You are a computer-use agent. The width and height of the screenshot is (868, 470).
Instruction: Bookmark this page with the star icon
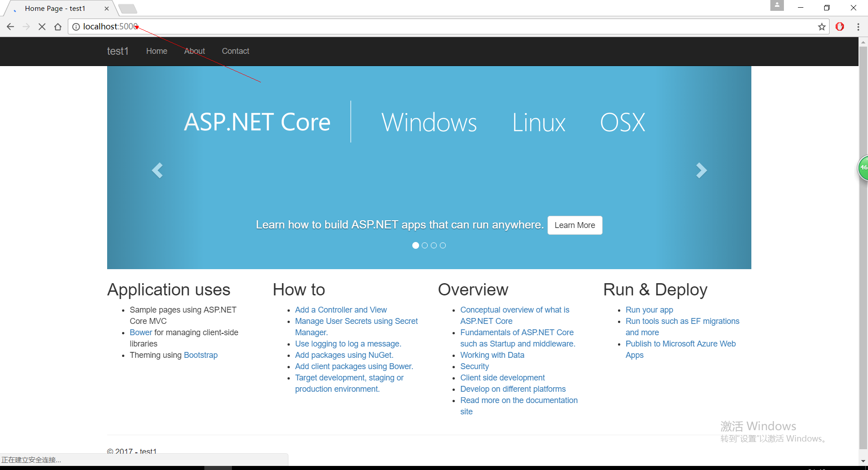tap(821, 27)
